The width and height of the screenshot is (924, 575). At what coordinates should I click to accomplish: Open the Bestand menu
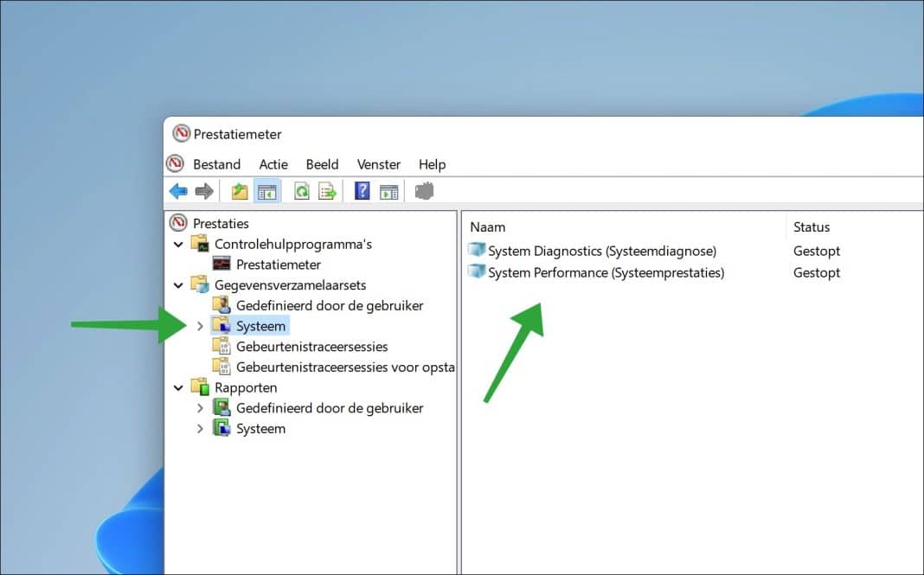point(216,164)
